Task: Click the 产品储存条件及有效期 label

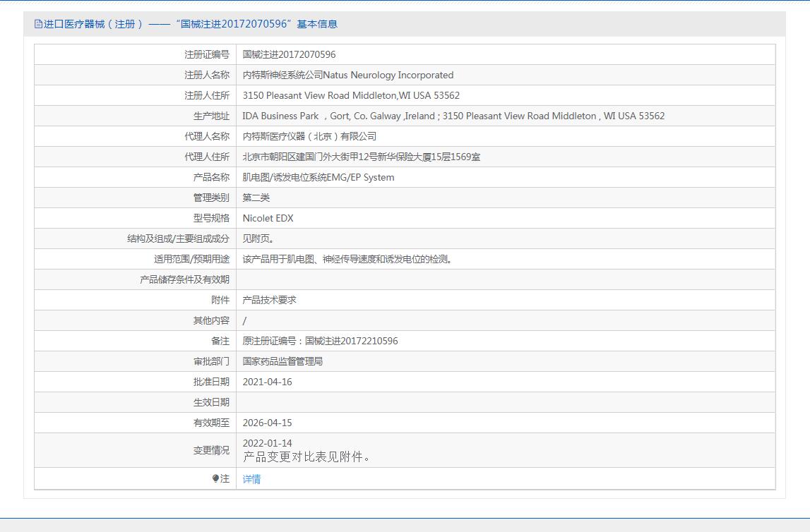Action: [x=184, y=279]
